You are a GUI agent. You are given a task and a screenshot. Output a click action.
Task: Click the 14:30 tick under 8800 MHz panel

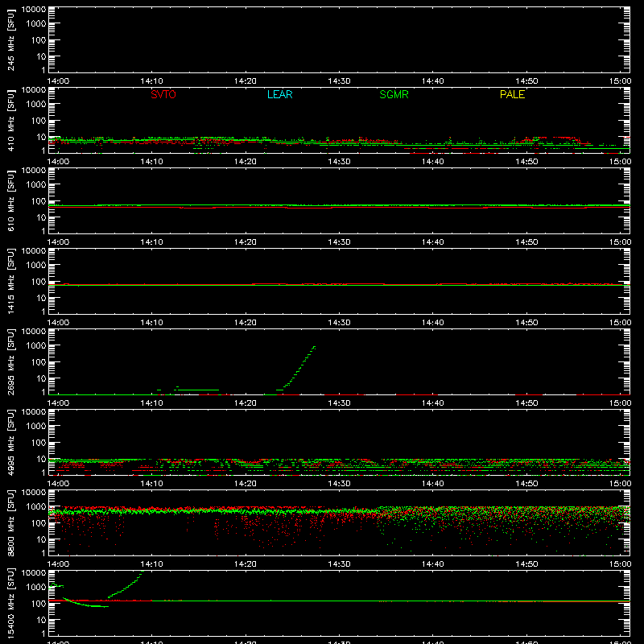(x=339, y=564)
